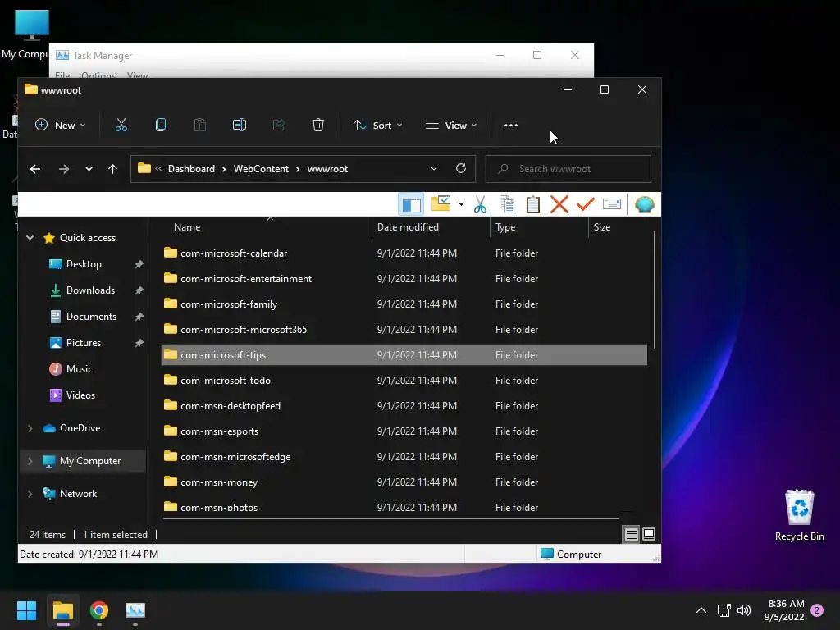Screen dimensions: 840x630
Task: Go back with the left arrow button
Action: (x=35, y=169)
